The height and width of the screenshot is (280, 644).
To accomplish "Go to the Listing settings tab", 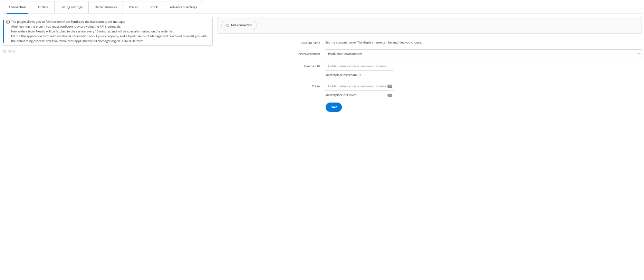I will point(71,7).
